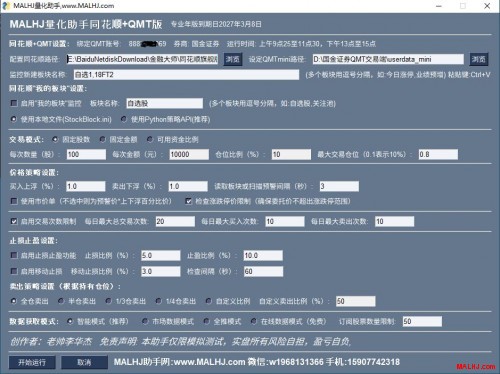This screenshot has width=500, height=374.
Task: Disable 启用交易次数限制 checkbox
Action: tap(14, 221)
